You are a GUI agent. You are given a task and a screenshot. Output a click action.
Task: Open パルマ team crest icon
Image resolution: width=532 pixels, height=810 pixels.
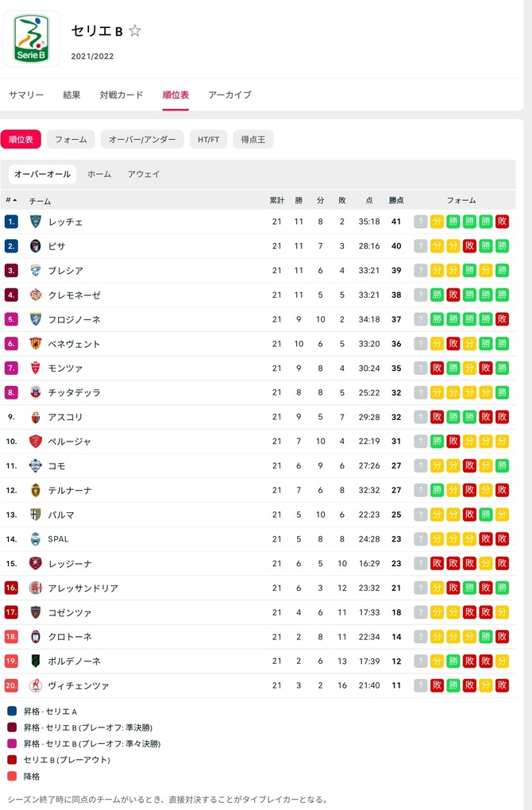36,515
